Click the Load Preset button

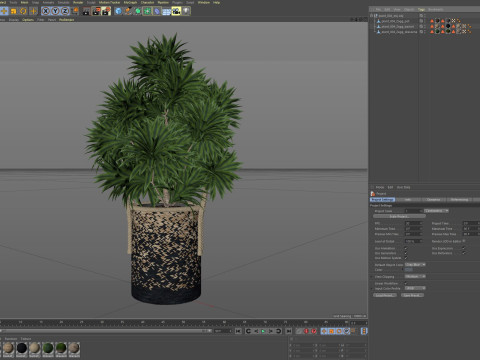(x=385, y=295)
